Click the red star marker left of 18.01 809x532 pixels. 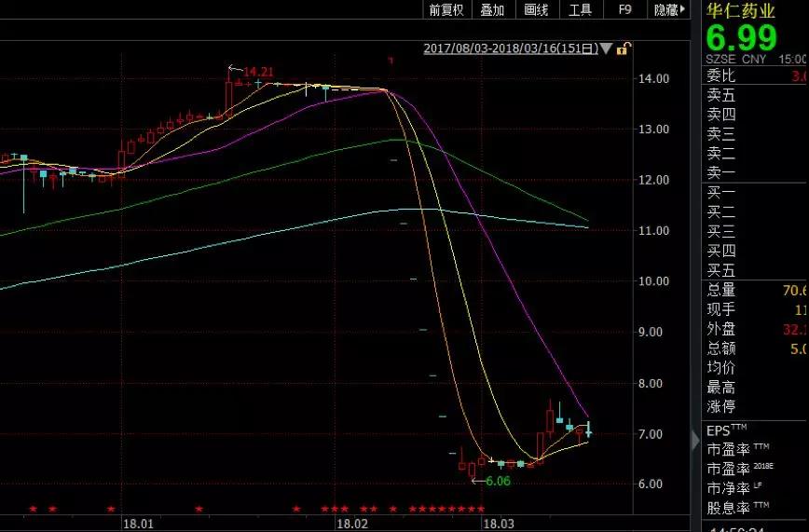click(x=111, y=509)
